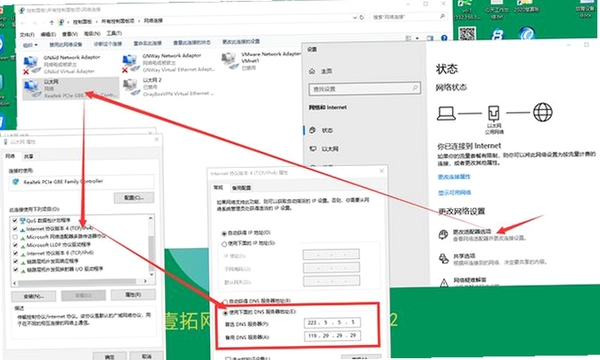The image size is (600, 360).
Task: Click the laptop icon in network status diagram
Action: [x=446, y=114]
